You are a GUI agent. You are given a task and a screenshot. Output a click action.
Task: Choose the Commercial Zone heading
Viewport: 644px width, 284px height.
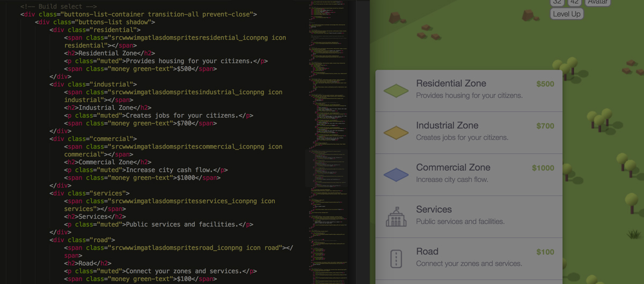453,167
